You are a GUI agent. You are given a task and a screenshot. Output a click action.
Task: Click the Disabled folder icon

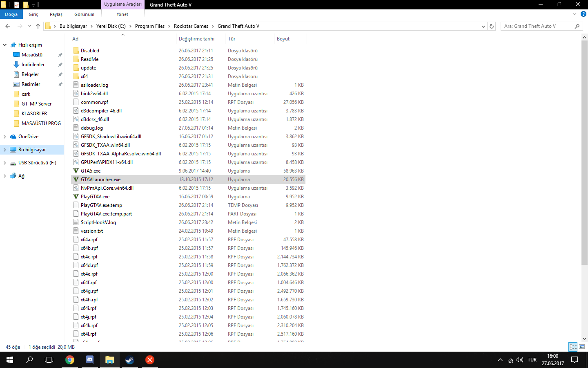pos(76,51)
